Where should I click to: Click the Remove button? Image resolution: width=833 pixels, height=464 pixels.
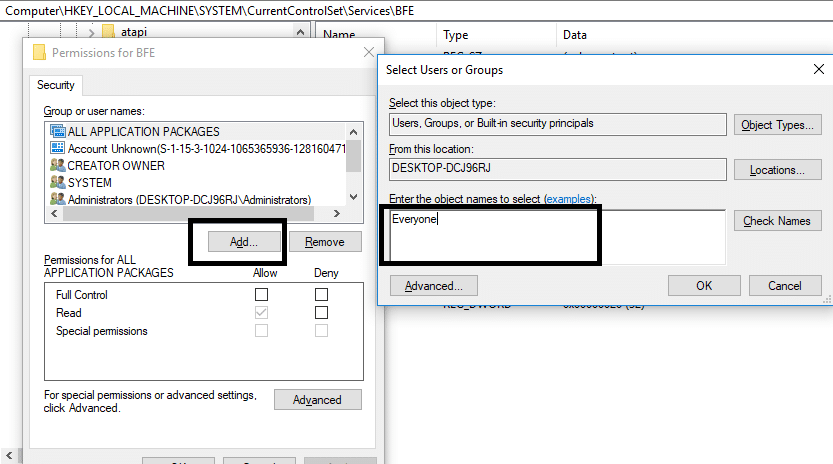tap(325, 242)
